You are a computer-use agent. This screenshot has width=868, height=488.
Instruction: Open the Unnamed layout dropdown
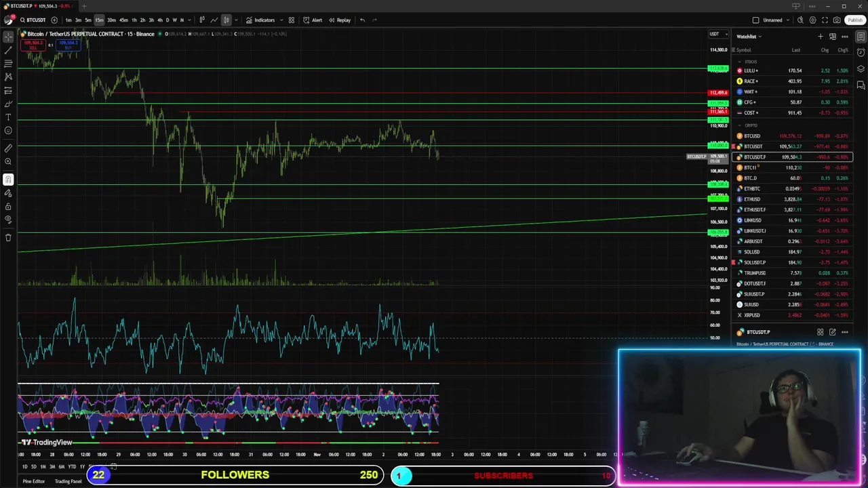pos(775,20)
